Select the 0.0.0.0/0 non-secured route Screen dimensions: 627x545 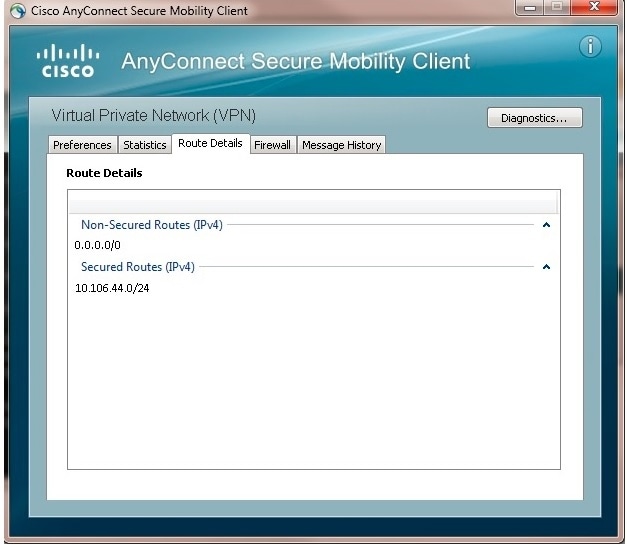point(98,245)
